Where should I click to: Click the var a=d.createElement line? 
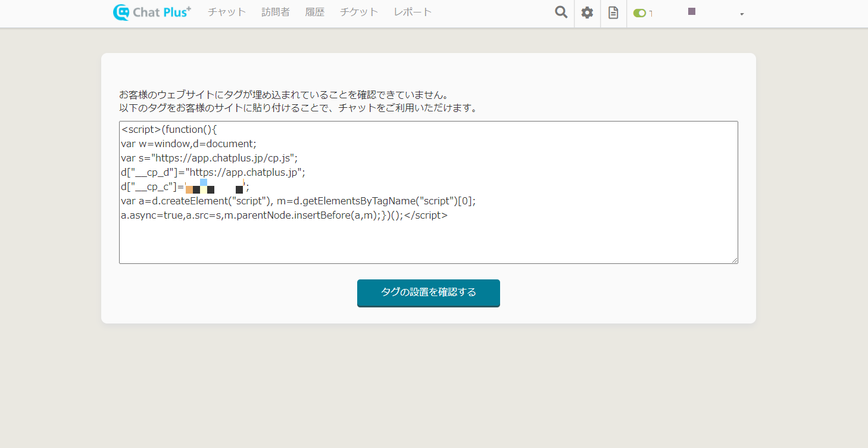tap(298, 201)
